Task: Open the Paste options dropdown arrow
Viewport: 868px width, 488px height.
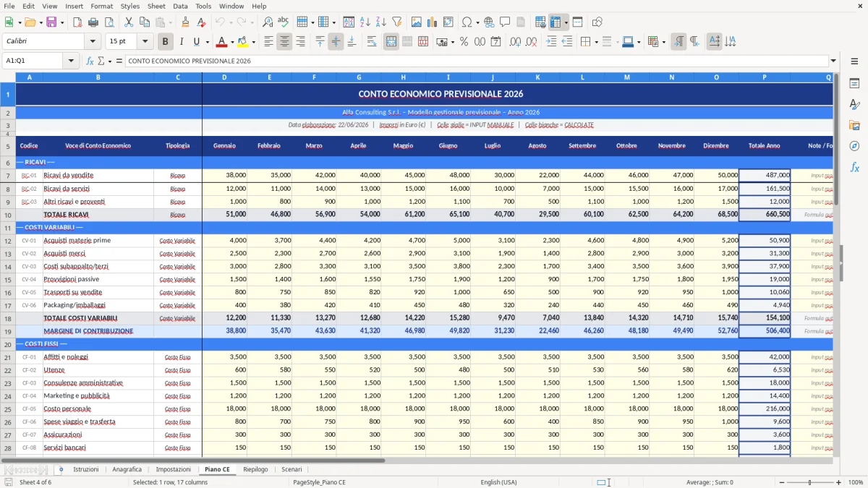Action: point(171,22)
